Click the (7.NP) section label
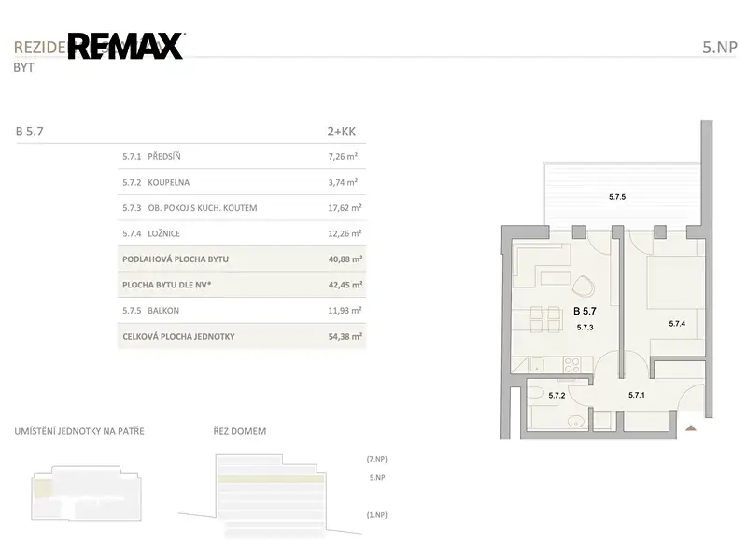The image size is (747, 560). (x=377, y=459)
